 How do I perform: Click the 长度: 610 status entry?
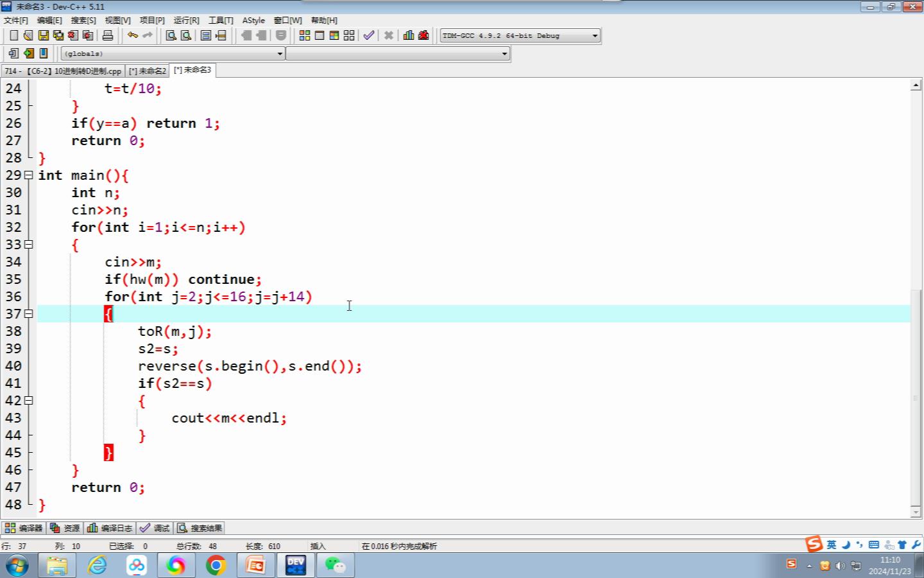(263, 547)
